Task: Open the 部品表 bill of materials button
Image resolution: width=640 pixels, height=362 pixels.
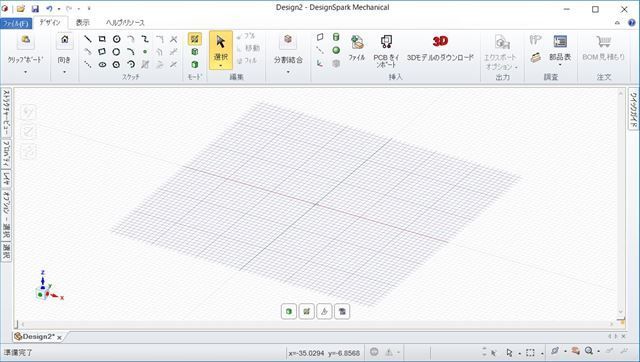Action: 560,47
